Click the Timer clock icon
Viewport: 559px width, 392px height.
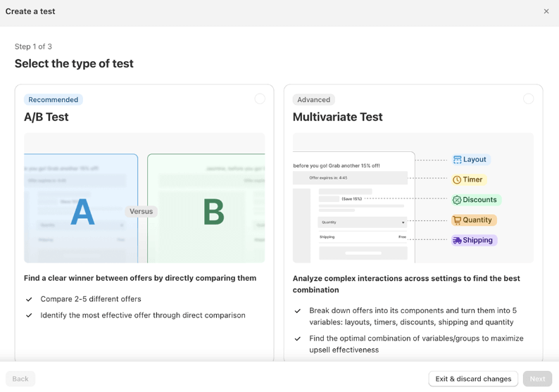click(457, 180)
